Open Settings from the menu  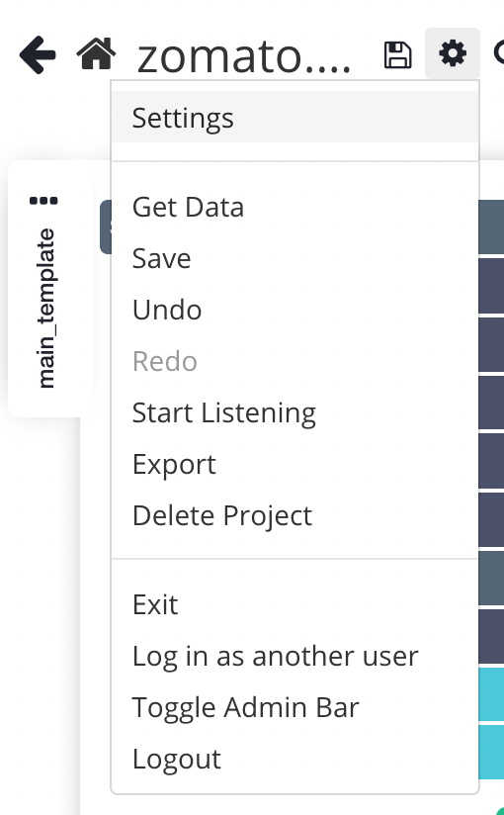point(294,118)
